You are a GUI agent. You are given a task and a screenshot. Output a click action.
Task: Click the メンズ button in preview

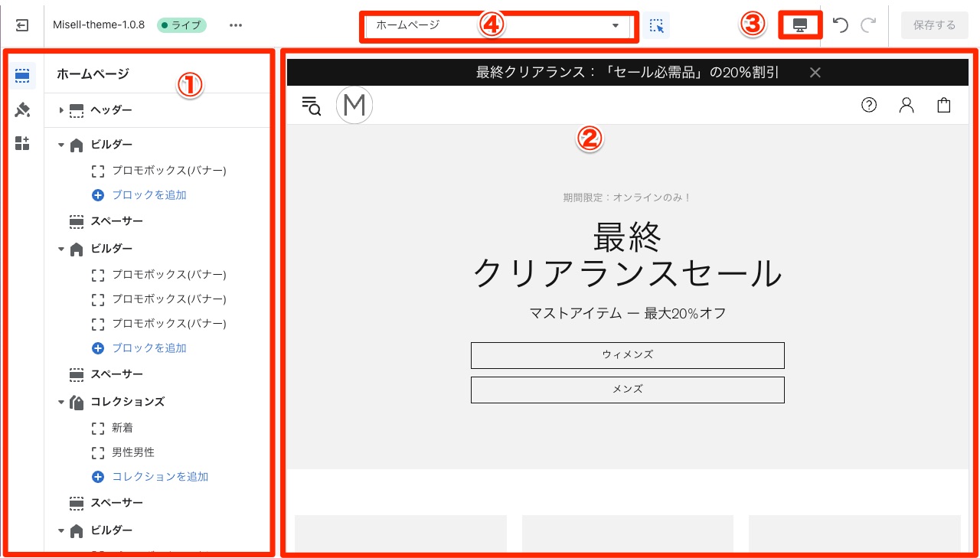point(628,390)
